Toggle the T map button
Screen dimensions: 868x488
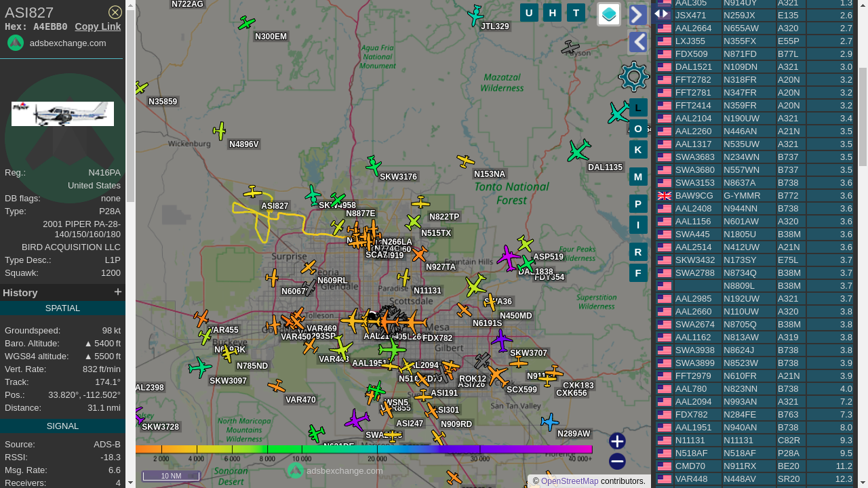[x=576, y=12]
